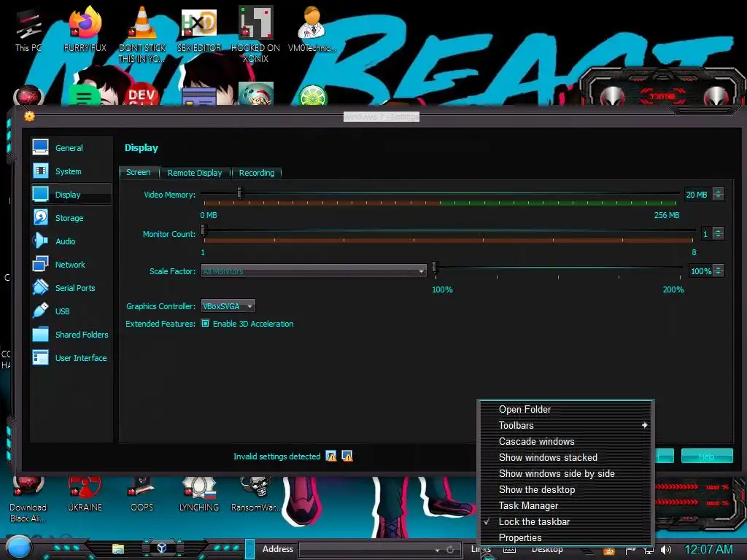The width and height of the screenshot is (747, 560).
Task: Click the Help button
Action: click(706, 456)
